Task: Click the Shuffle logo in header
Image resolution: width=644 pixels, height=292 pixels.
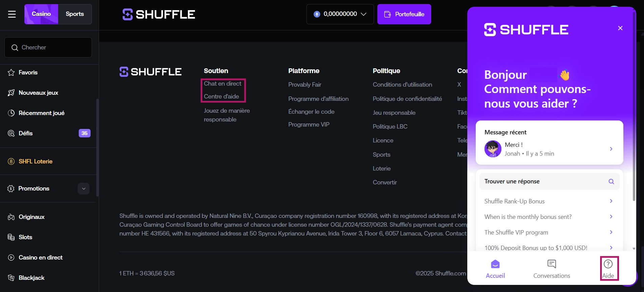Action: [x=158, y=15]
